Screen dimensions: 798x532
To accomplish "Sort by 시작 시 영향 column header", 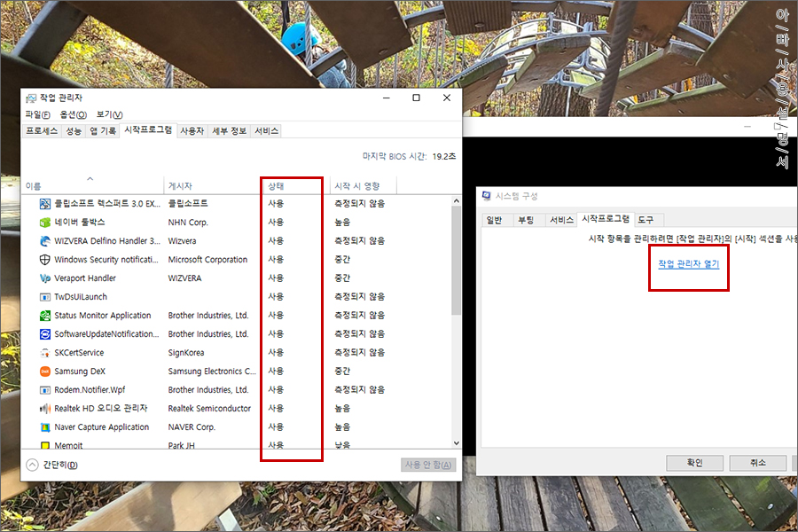I will [364, 186].
